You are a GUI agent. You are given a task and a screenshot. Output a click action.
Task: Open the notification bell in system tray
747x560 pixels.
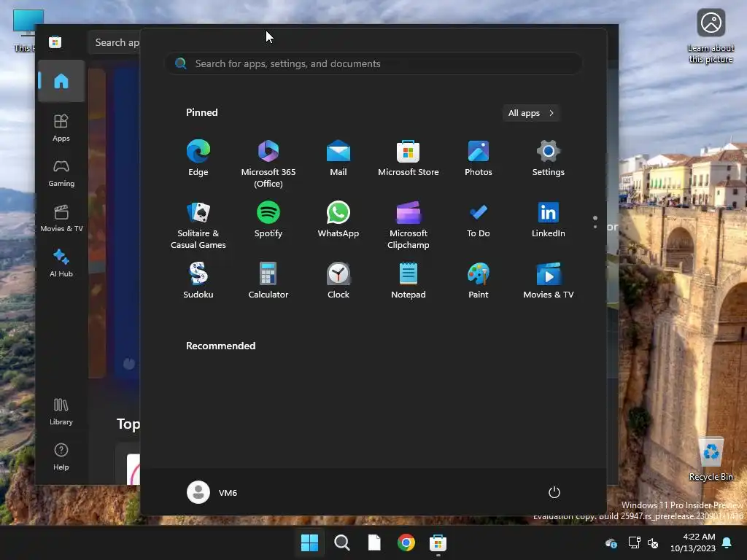coord(727,542)
